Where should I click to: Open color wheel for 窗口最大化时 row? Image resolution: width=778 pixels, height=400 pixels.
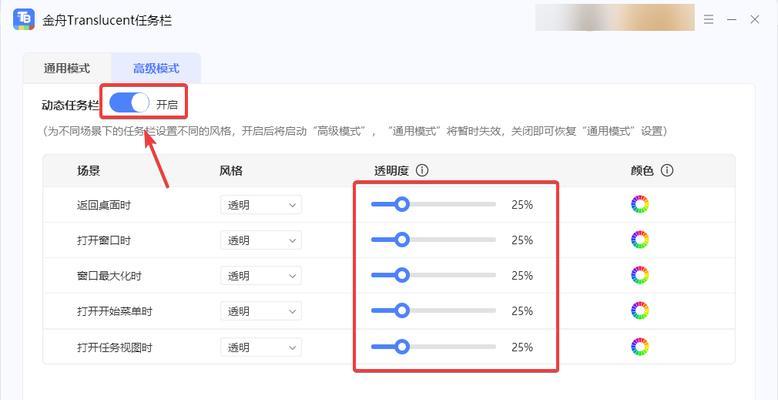coord(640,275)
